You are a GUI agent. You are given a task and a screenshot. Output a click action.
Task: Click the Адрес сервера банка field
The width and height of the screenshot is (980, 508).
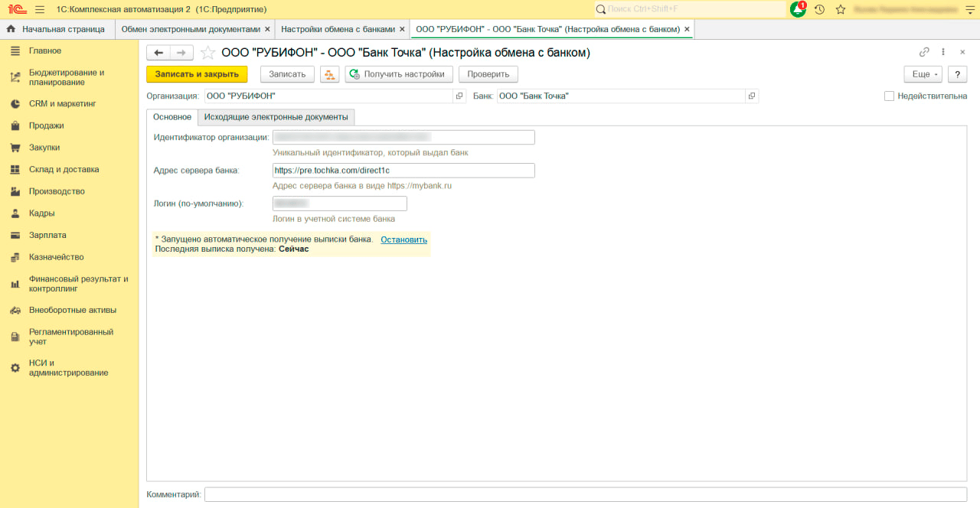(x=403, y=170)
